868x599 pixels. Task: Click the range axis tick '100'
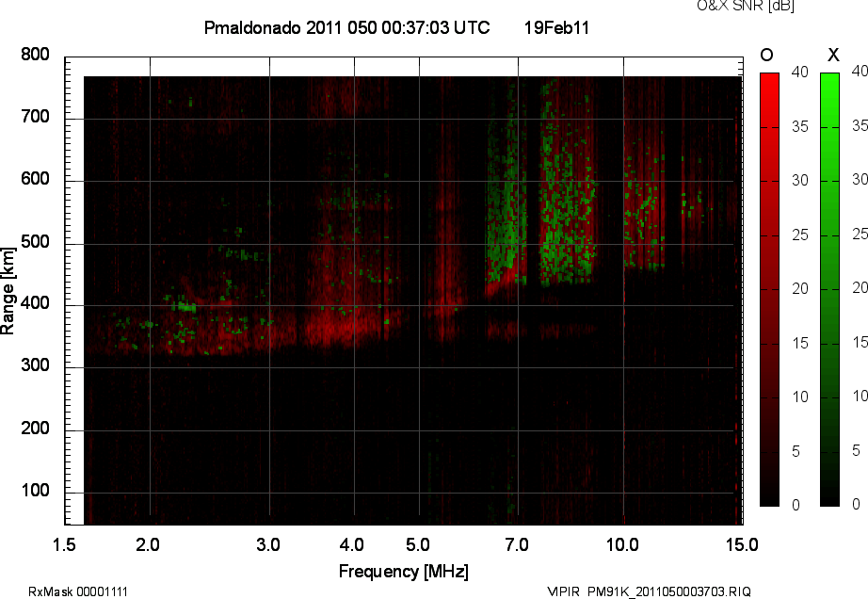click(35, 491)
